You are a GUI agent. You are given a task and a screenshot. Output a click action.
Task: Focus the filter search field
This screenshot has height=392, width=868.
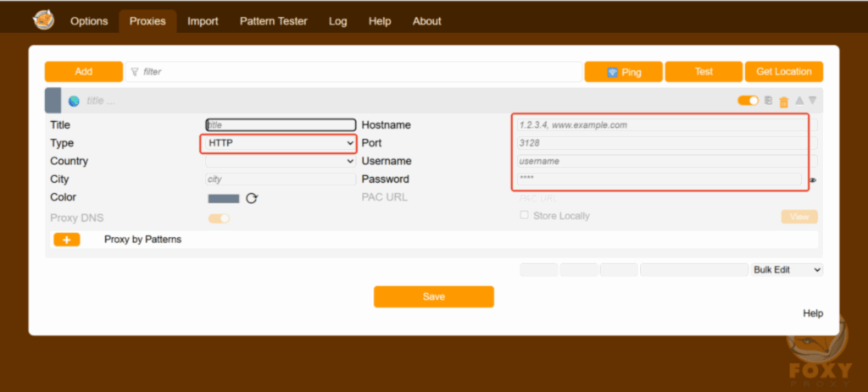[353, 72]
